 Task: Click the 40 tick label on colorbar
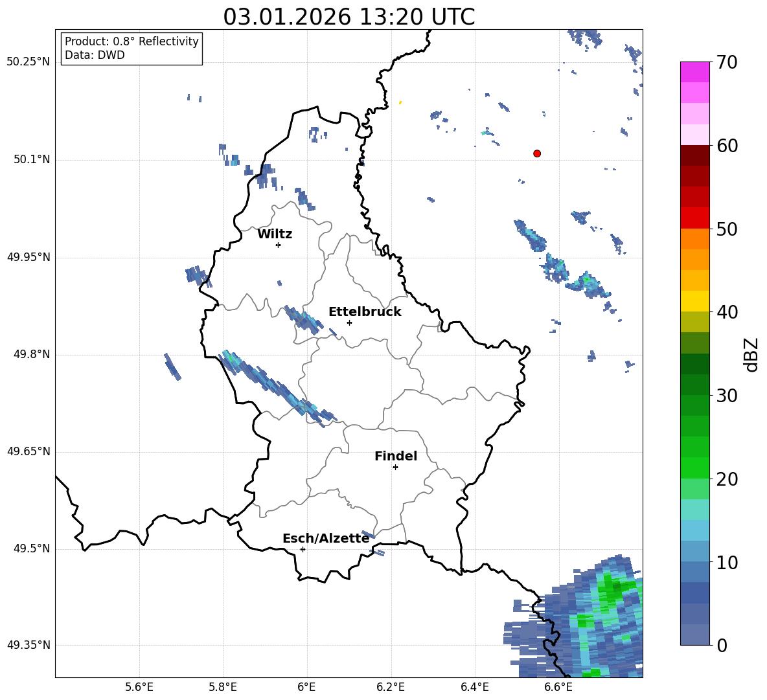(727, 312)
